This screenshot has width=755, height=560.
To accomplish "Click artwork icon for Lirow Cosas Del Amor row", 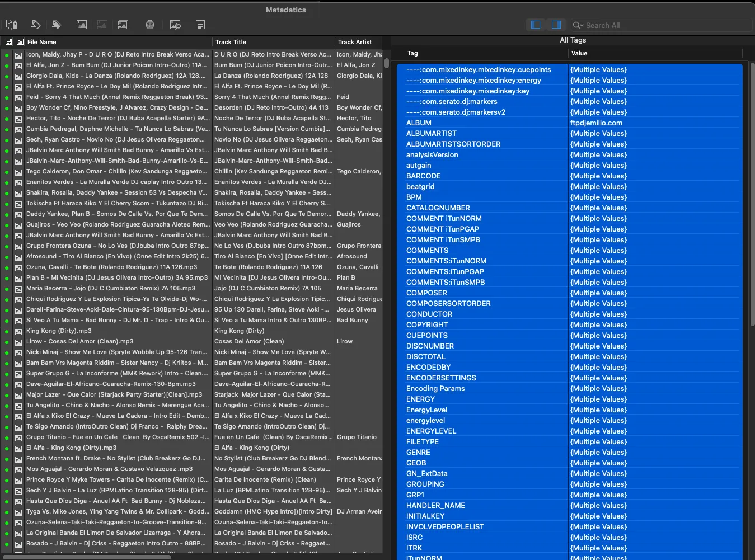I will click(x=18, y=342).
